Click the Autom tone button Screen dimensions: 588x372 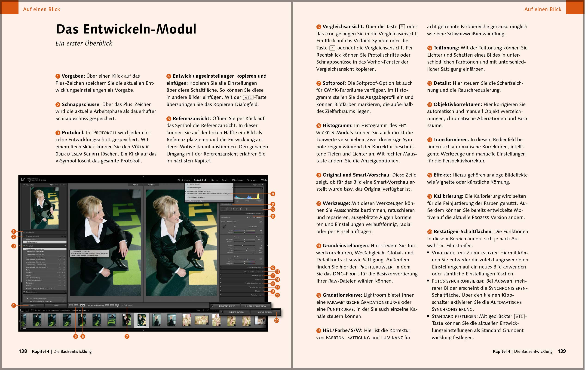258,237
